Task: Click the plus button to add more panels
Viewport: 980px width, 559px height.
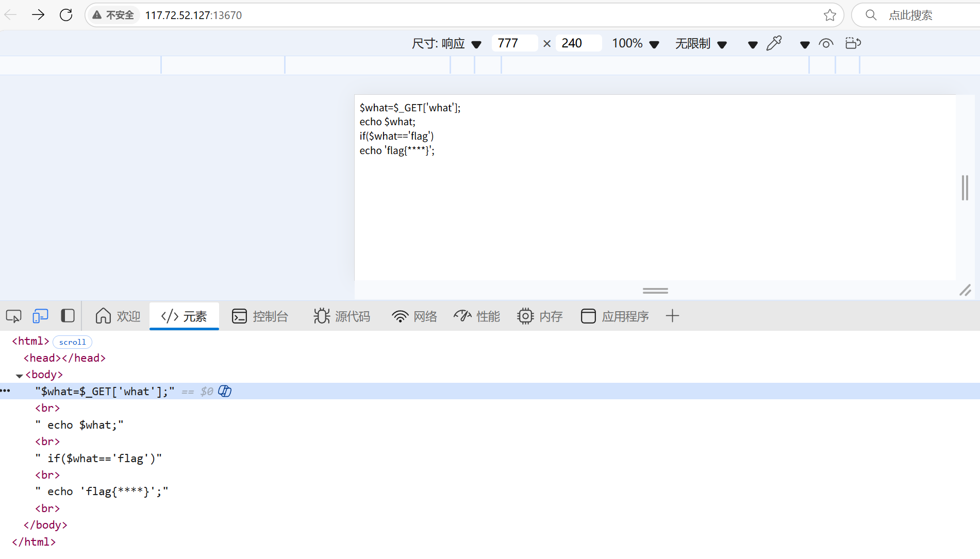Action: (672, 316)
